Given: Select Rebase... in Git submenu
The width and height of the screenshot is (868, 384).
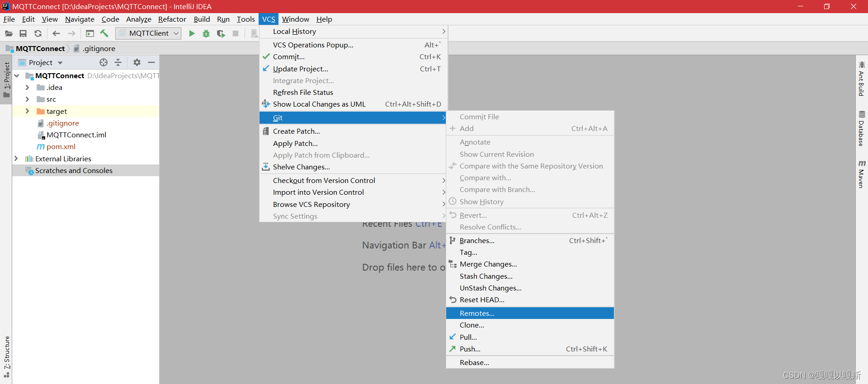Looking at the screenshot, I should pyautogui.click(x=530, y=362).
